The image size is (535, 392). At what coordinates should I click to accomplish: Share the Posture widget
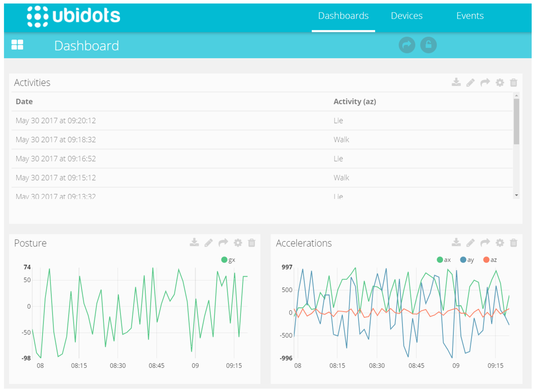pos(223,243)
